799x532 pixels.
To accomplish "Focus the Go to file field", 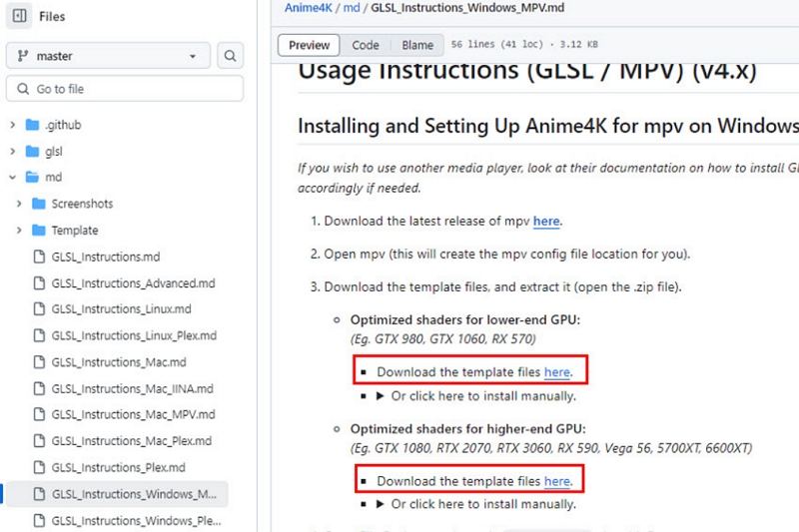I will point(125,89).
